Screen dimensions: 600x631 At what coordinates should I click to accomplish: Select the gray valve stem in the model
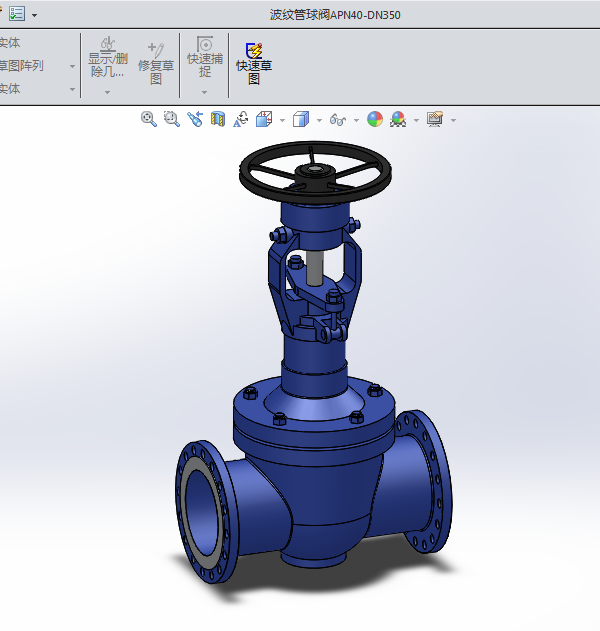click(x=315, y=268)
